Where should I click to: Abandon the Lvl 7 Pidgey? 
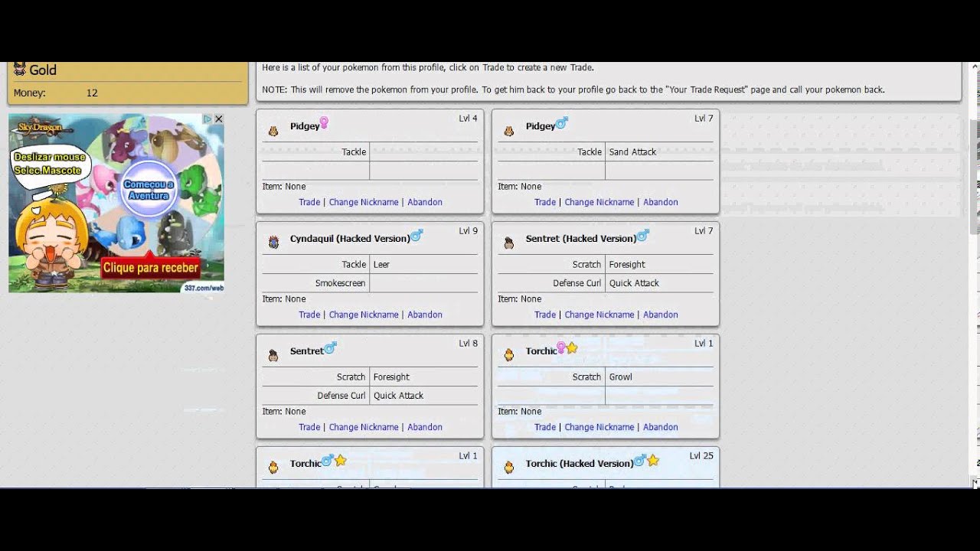(661, 202)
